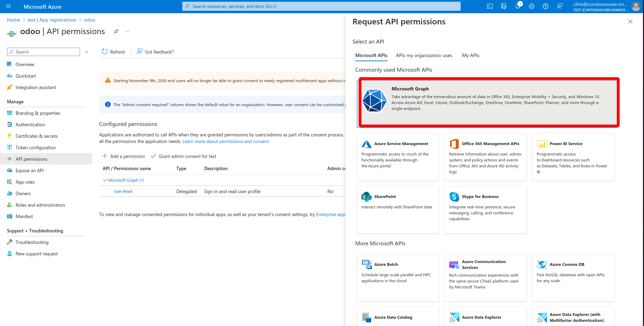Collapse the left sidebar menu
The image size is (644, 326).
click(87, 52)
